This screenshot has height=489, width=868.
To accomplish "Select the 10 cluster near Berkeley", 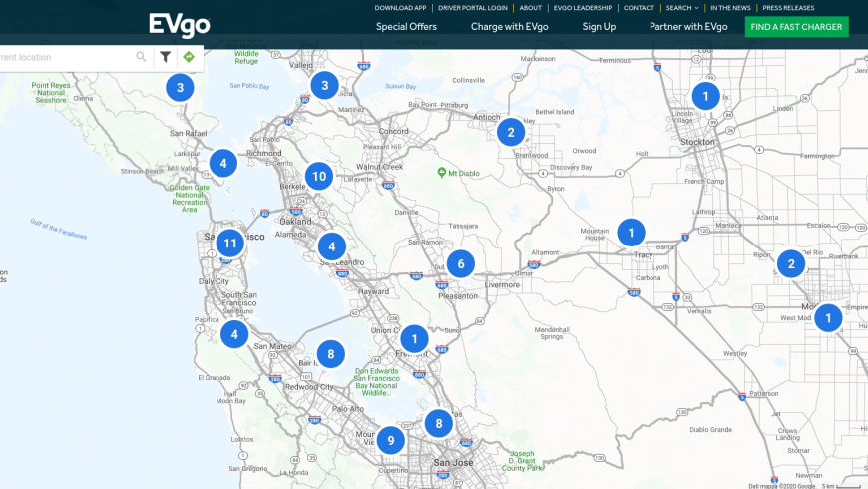I will tap(319, 176).
